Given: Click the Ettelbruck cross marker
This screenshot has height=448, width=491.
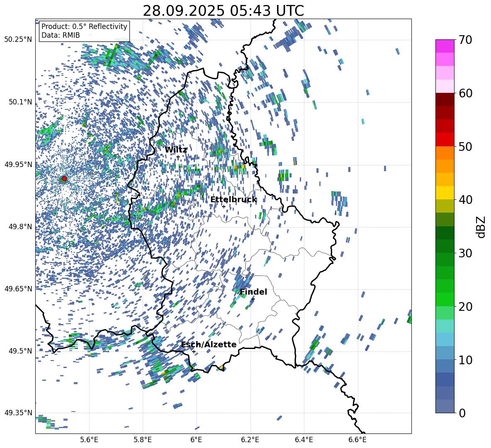Looking at the screenshot, I should 224,206.
